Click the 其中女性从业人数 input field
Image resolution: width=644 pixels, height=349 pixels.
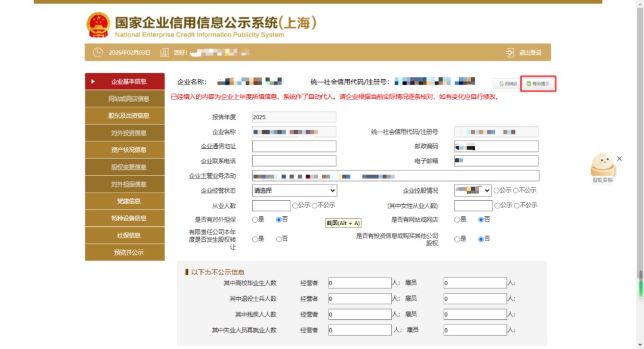point(473,205)
